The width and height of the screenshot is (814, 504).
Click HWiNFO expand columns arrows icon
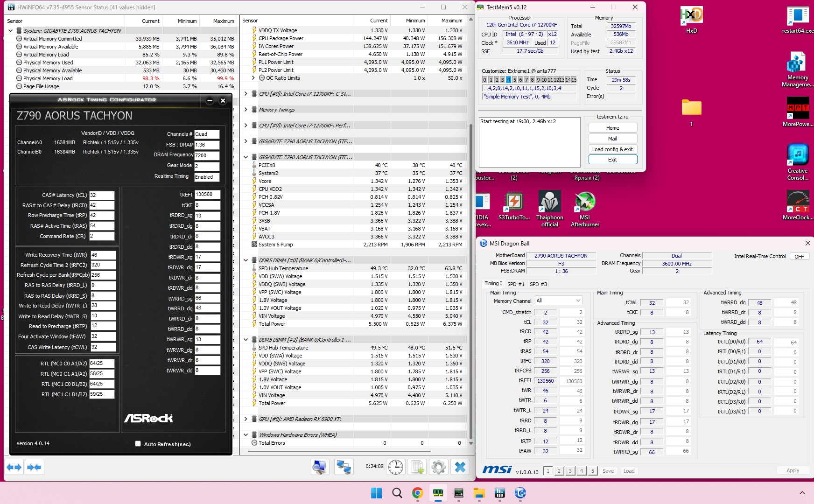(14, 467)
